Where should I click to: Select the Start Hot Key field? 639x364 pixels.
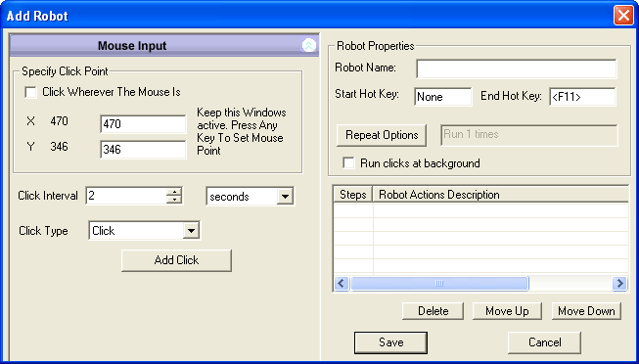(x=443, y=97)
